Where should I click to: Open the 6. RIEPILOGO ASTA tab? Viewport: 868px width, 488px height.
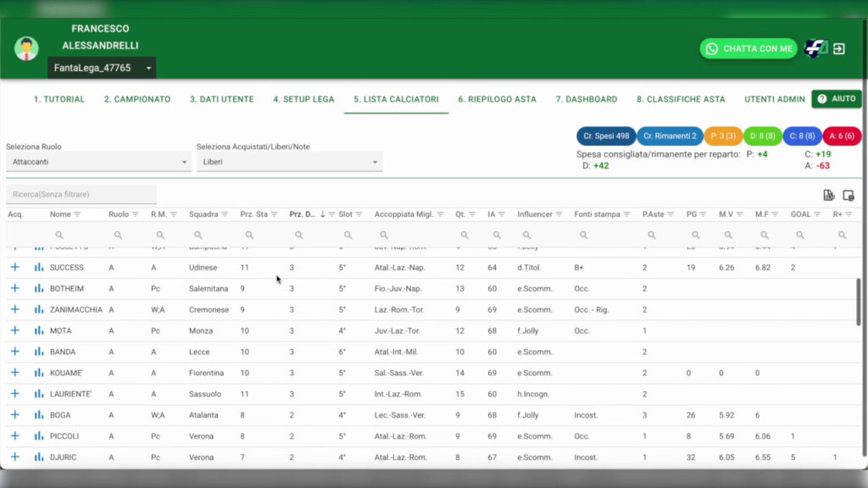click(x=497, y=99)
